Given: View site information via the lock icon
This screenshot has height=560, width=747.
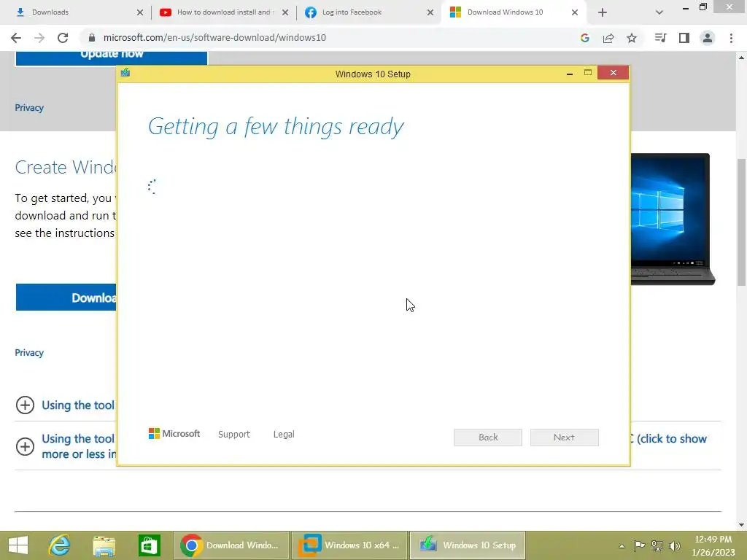Looking at the screenshot, I should pos(92,38).
